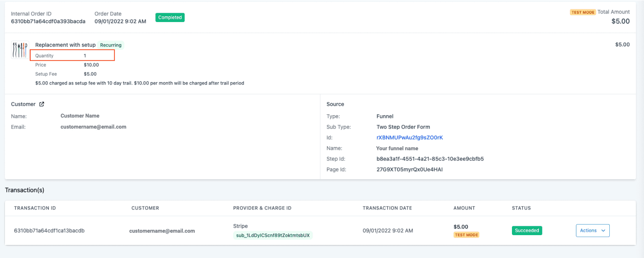This screenshot has height=258, width=644.
Task: Open the Actions dropdown
Action: (593, 231)
